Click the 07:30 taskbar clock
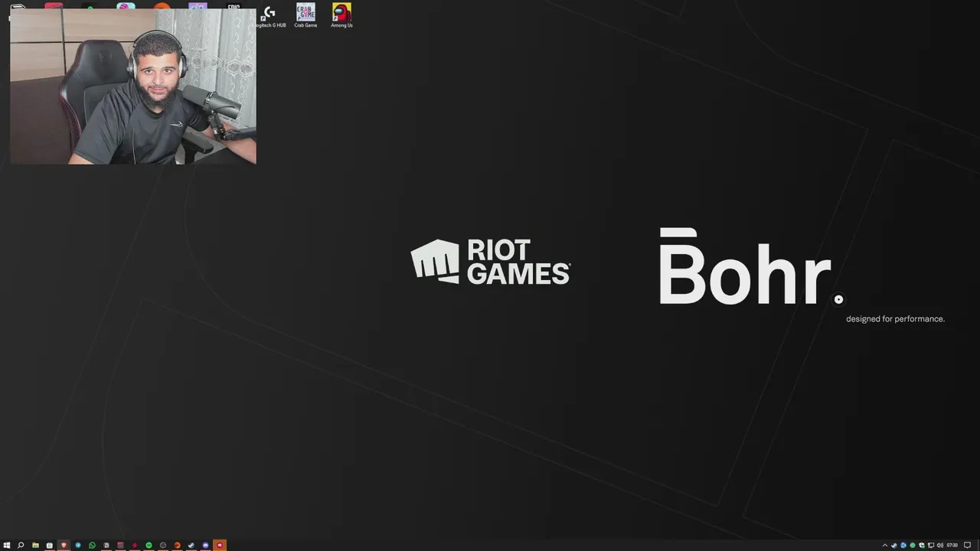Screen dimensions: 980x551 pos(952,546)
